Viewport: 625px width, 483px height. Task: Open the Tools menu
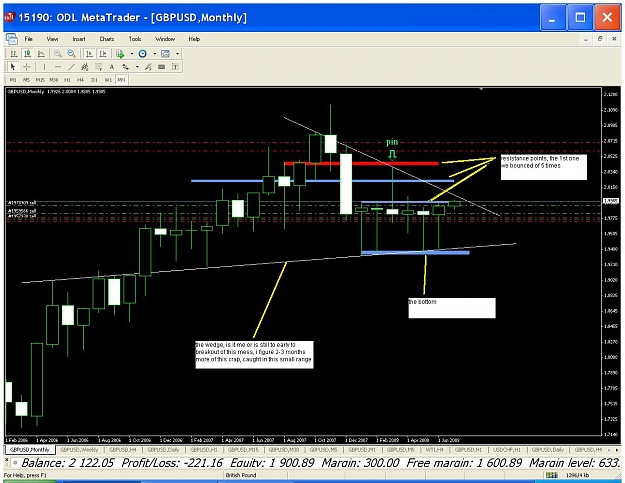(135, 39)
